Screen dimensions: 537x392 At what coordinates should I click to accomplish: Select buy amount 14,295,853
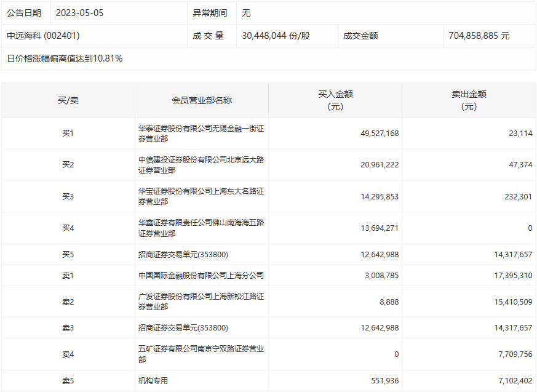[x=380, y=197]
